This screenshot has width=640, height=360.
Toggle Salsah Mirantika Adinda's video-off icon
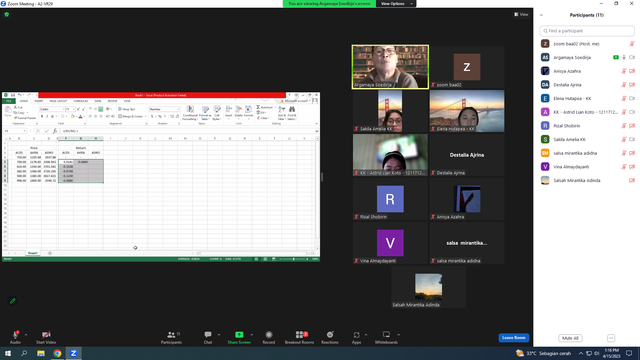[x=632, y=180]
